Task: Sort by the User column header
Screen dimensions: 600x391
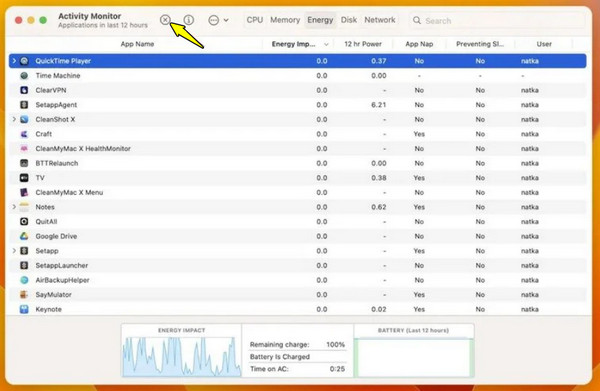Action: (x=544, y=44)
